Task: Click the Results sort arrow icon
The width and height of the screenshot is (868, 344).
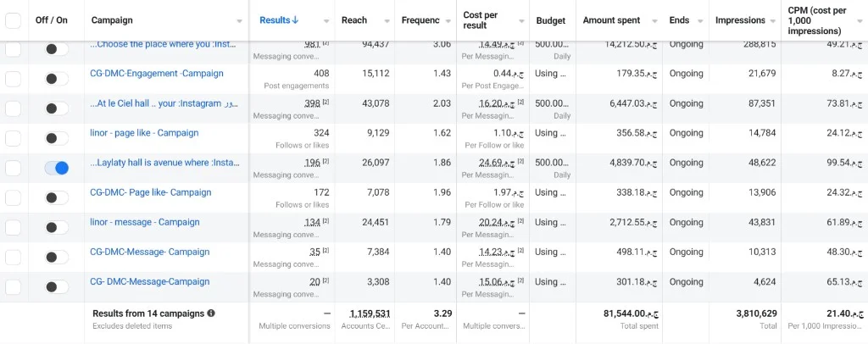Action: [296, 19]
